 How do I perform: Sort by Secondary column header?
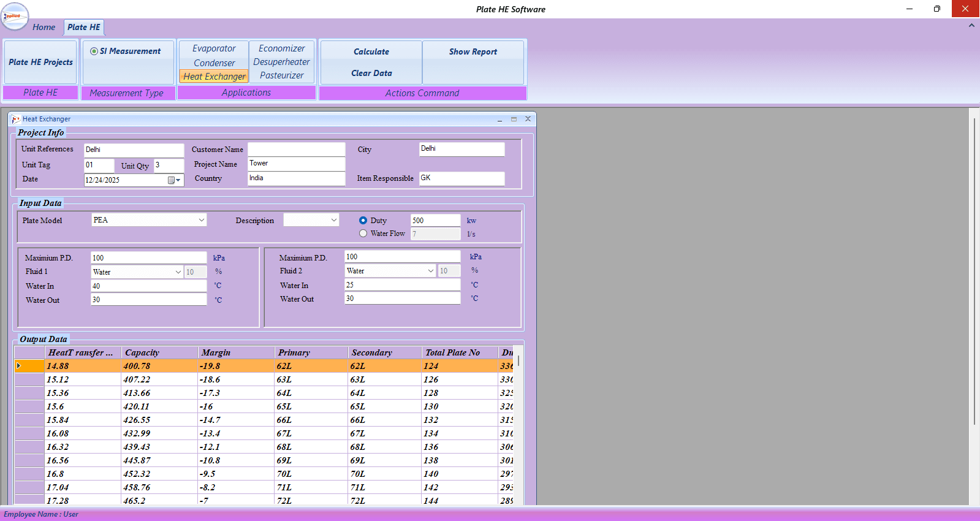(x=385, y=352)
